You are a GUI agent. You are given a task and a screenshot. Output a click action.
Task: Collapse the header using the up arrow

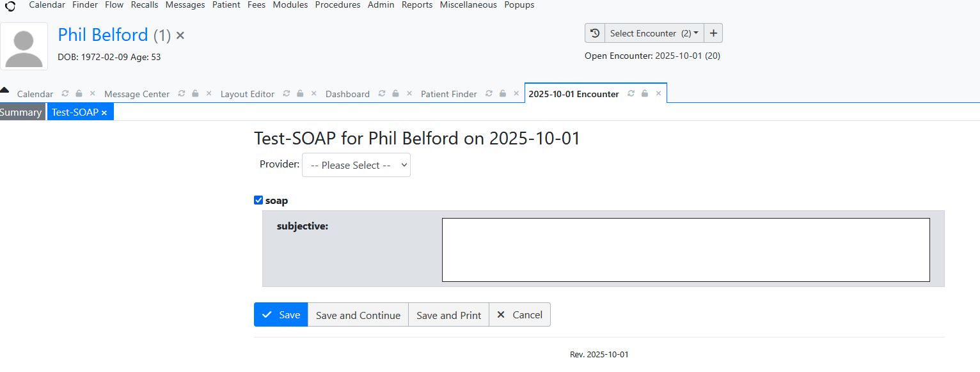tap(4, 90)
